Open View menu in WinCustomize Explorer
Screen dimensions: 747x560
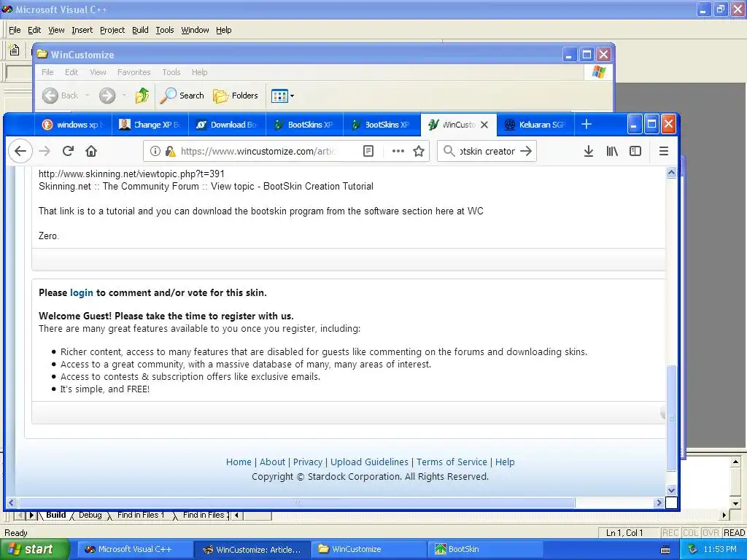[x=98, y=72]
